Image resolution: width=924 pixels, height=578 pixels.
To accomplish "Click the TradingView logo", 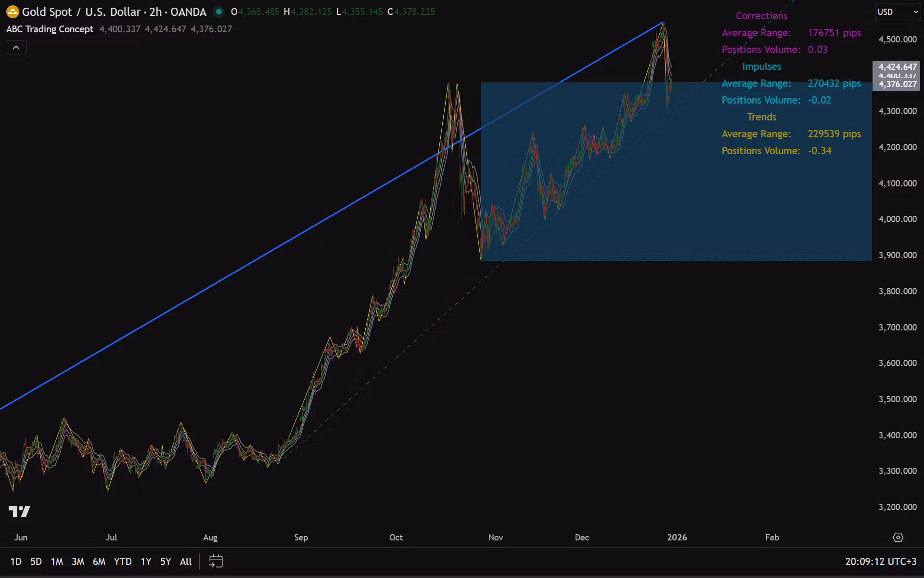I will click(19, 511).
